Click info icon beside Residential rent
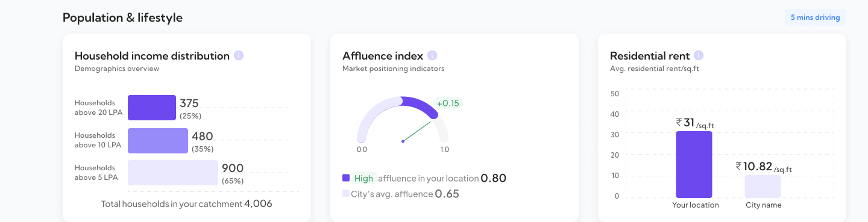This screenshot has height=222, width=868. pyautogui.click(x=699, y=56)
